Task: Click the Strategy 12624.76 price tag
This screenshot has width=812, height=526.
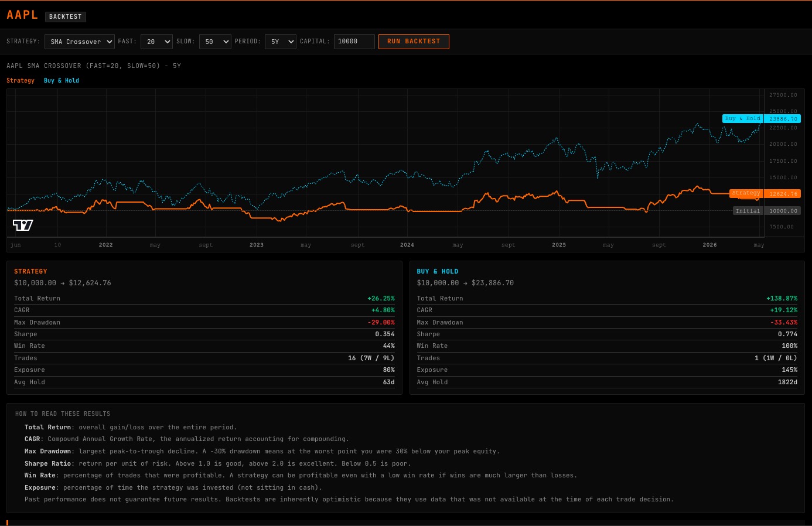Action: point(765,193)
